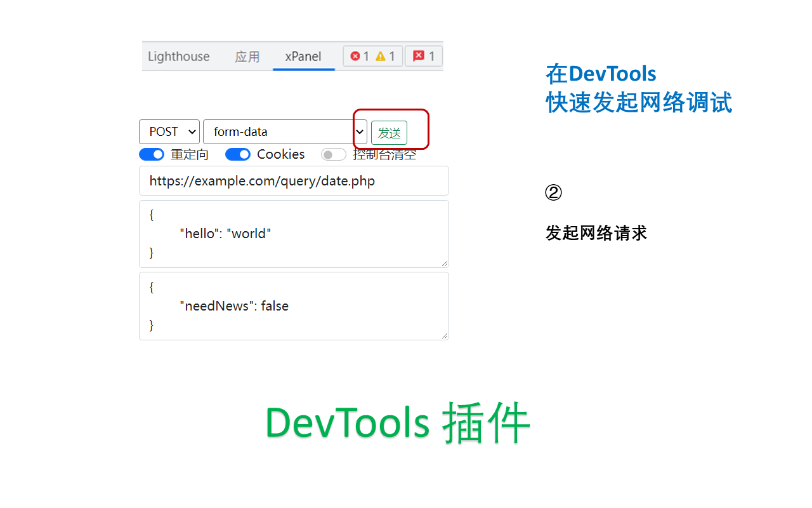
Task: Open the POST method dropdown
Action: [169, 131]
